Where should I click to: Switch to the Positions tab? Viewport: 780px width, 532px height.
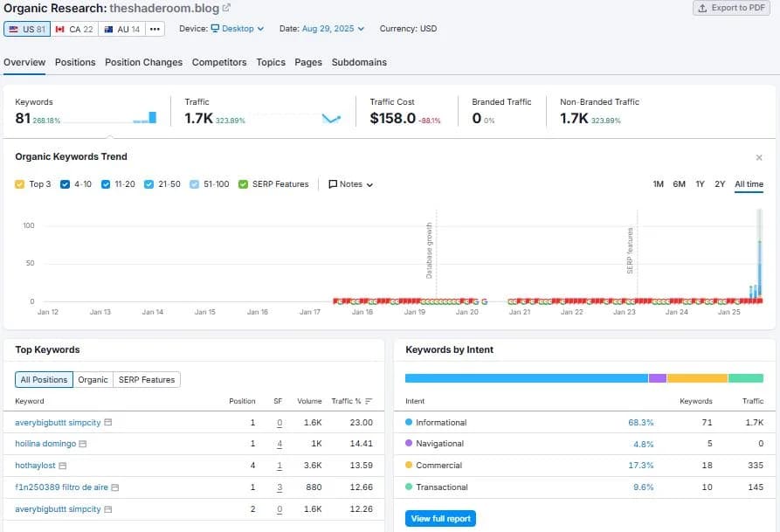75,62
